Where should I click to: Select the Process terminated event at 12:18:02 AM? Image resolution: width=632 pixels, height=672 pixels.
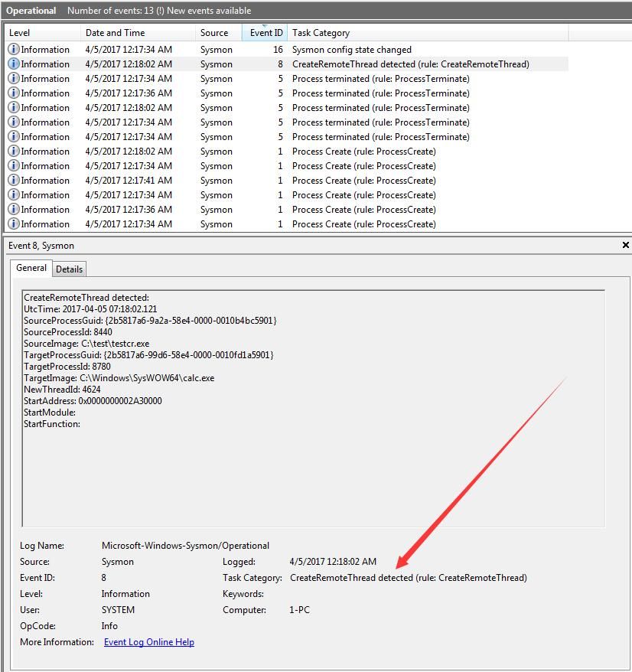[287, 108]
